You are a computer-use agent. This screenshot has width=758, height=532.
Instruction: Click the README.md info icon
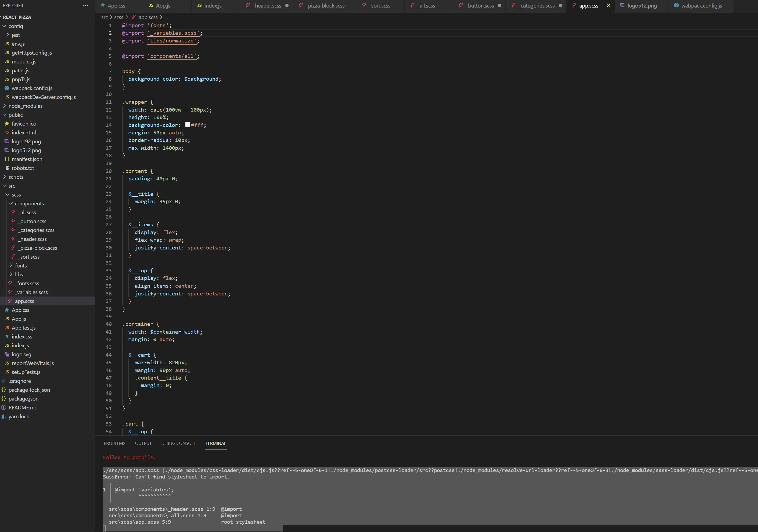click(x=4, y=408)
